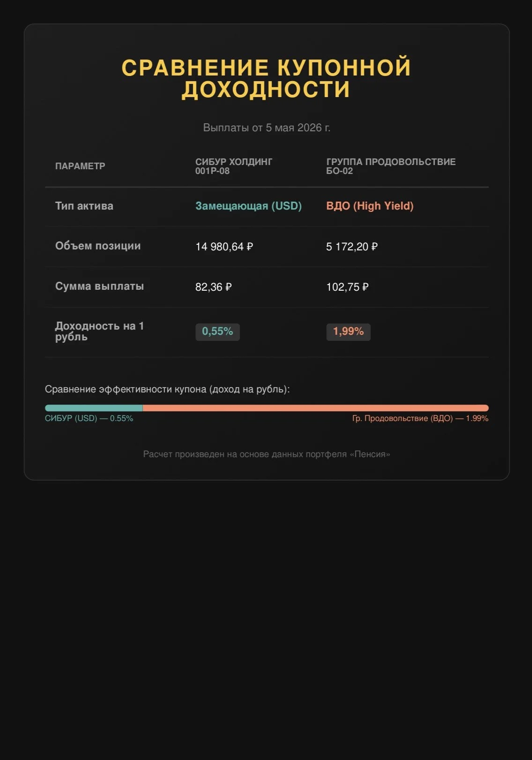Select the 14 980,64 ₽ position value
This screenshot has height=760, width=532.
coord(224,247)
